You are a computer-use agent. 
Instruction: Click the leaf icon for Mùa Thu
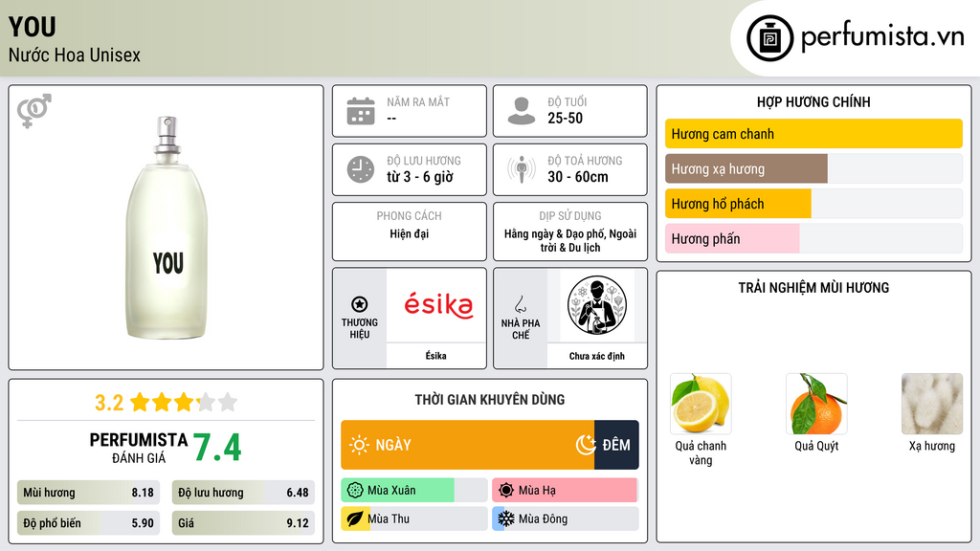tap(355, 518)
